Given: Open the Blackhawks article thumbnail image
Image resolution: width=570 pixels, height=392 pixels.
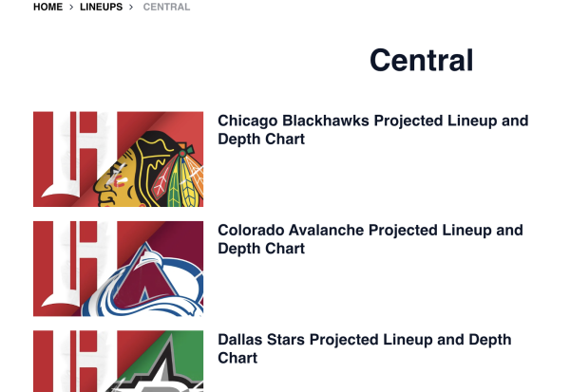Looking at the screenshot, I should (x=118, y=159).
